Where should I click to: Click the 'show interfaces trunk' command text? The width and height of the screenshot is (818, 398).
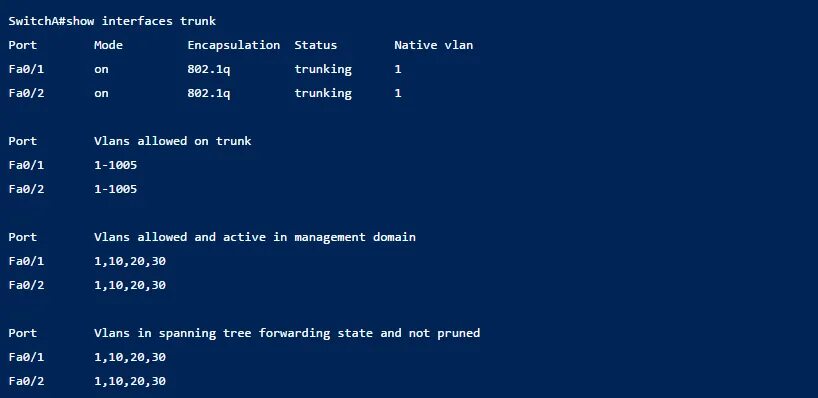(141, 21)
